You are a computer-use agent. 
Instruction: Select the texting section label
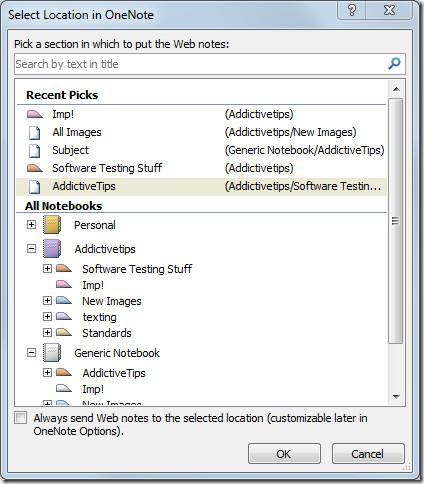point(99,317)
